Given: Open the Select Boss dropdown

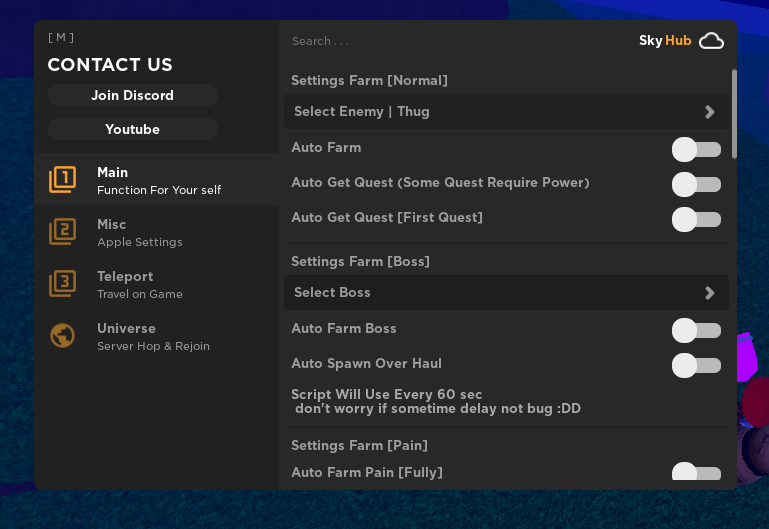Looking at the screenshot, I should (505, 293).
